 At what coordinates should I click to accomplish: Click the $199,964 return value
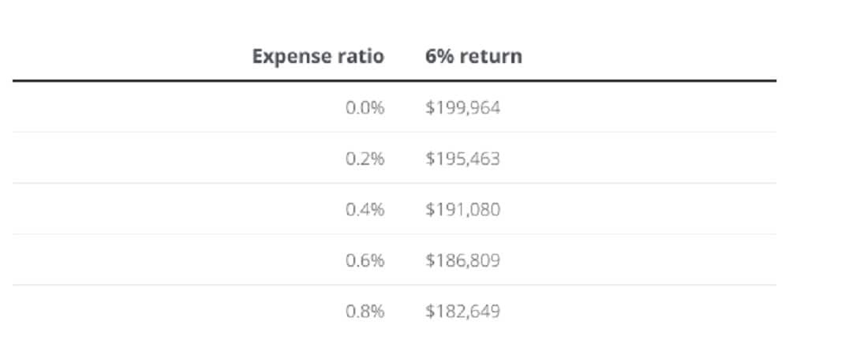462,108
